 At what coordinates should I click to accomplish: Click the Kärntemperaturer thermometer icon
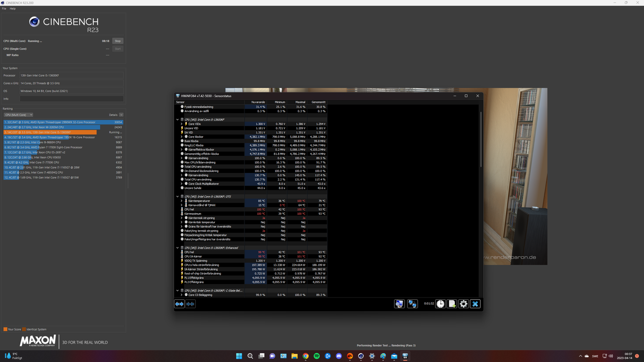point(186,201)
